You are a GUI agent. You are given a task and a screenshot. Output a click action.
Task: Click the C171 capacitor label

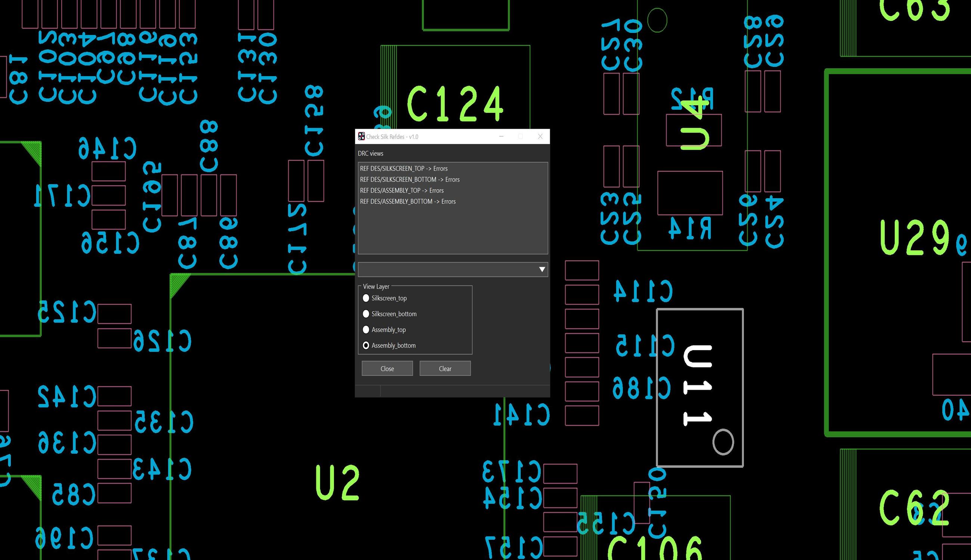pos(62,195)
